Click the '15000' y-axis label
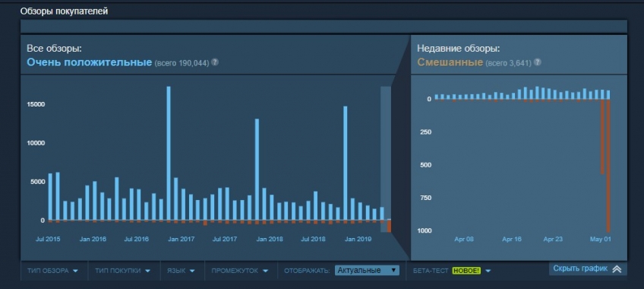The height and width of the screenshot is (289, 644). [x=36, y=104]
